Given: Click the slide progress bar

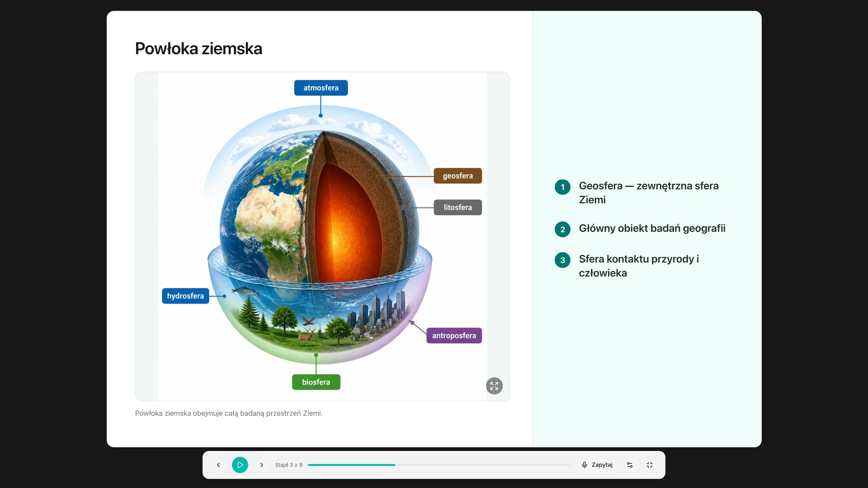Looking at the screenshot, I should coord(439,465).
